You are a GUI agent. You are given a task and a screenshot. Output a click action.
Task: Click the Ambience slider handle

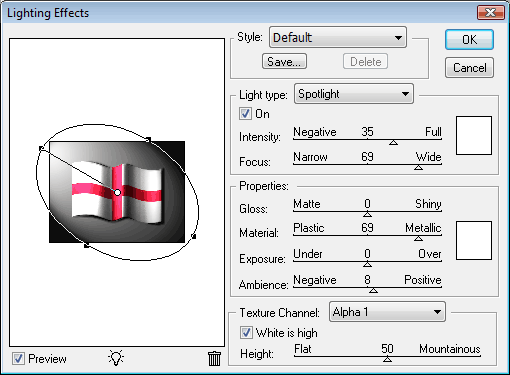pos(373,291)
